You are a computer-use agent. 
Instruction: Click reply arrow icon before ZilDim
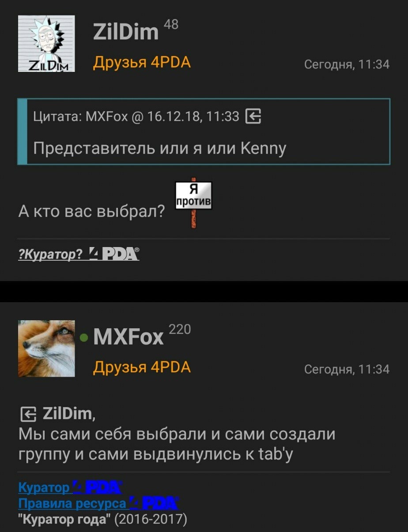[x=28, y=415]
